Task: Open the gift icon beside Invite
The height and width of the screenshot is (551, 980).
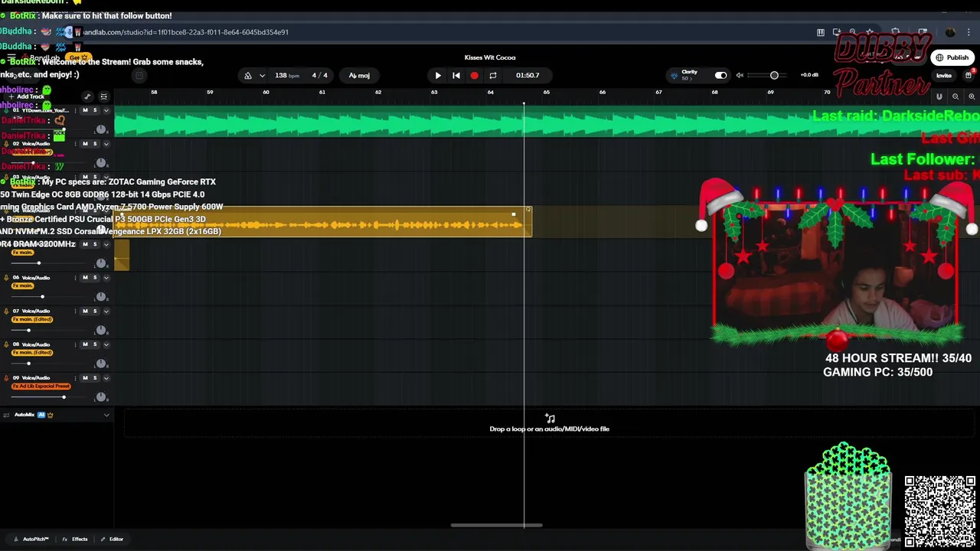Action: point(969,75)
